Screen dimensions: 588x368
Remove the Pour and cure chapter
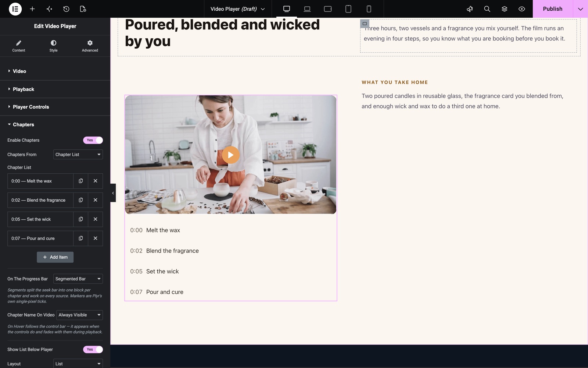point(96,238)
